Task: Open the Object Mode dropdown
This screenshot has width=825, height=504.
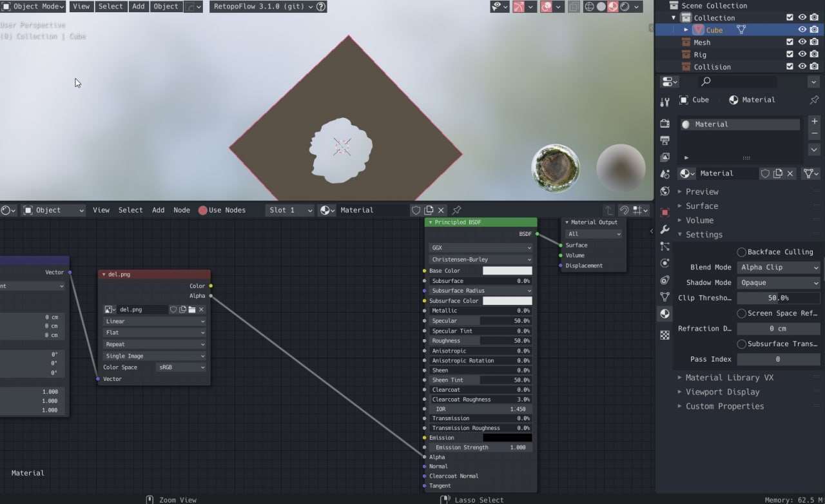Action: [34, 6]
